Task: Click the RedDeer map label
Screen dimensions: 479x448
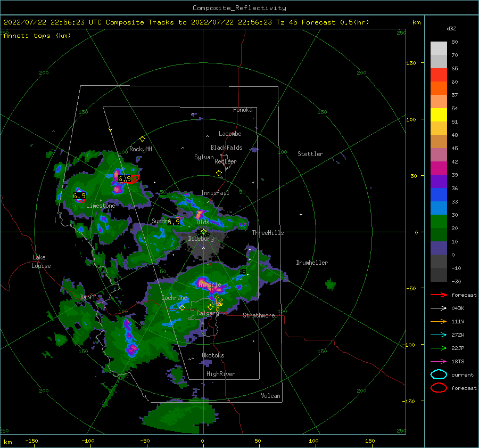Action: click(226, 161)
